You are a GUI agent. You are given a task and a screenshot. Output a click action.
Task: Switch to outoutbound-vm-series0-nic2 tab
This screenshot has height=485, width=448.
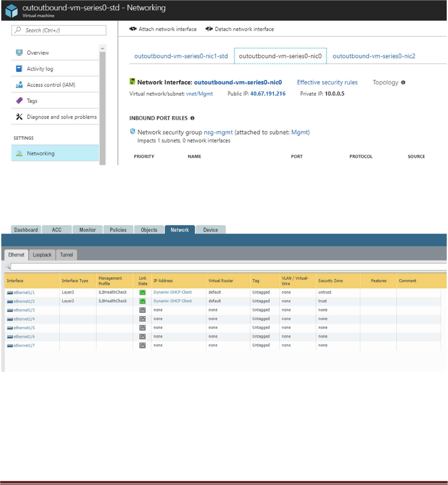click(x=374, y=56)
